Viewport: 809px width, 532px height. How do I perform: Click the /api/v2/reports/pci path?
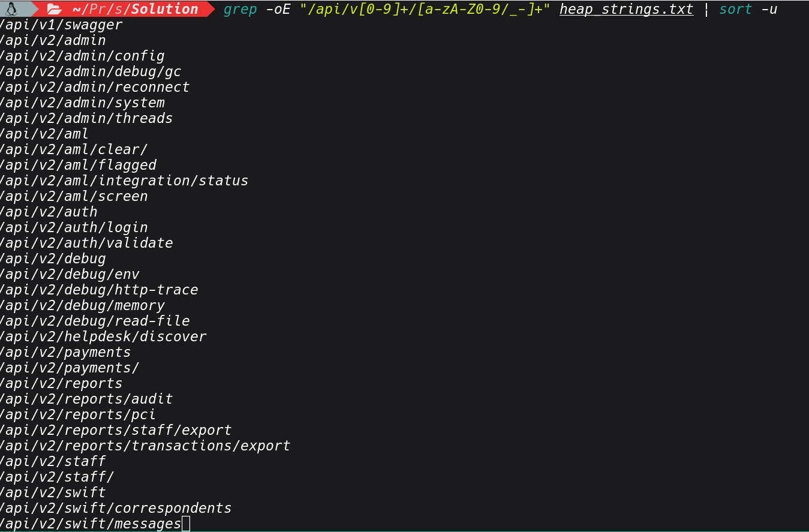(x=77, y=414)
